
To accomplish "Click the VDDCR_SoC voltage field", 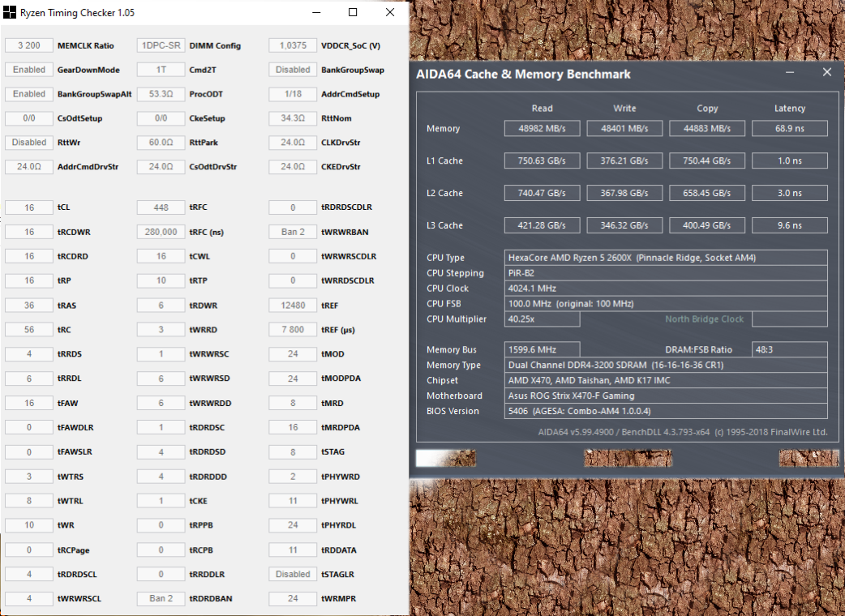I will tap(293, 45).
